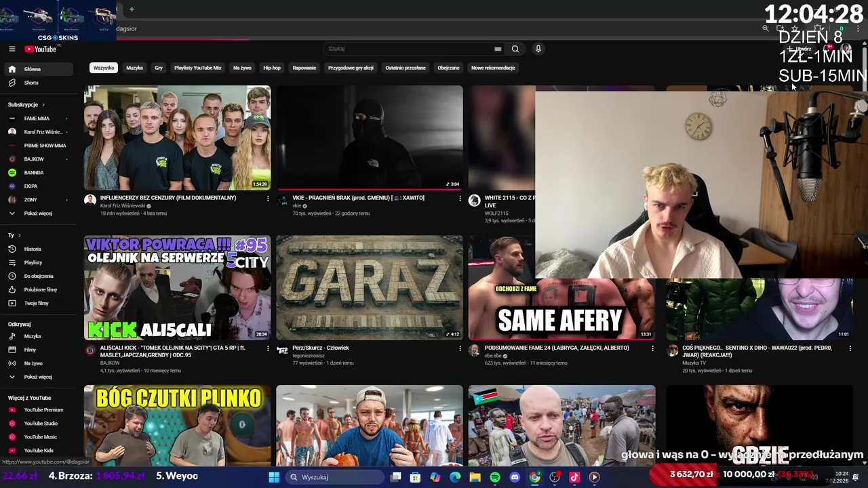Start voice search with microphone icon
This screenshot has height=488, width=868.
point(538,49)
